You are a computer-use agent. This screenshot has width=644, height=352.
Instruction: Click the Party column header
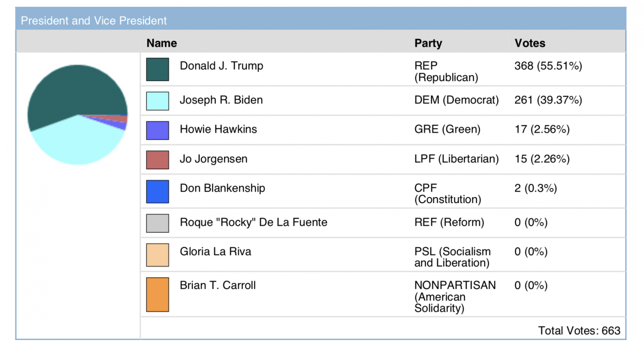click(428, 43)
